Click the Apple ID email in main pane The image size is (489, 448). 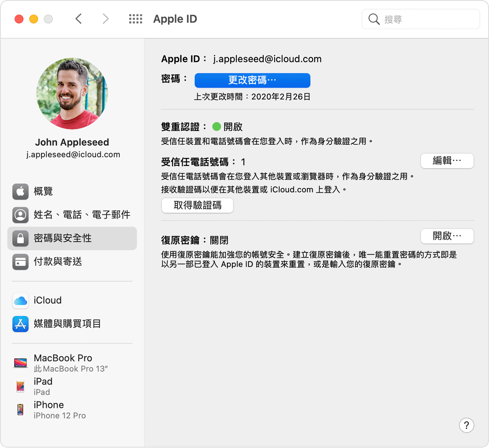click(x=267, y=59)
